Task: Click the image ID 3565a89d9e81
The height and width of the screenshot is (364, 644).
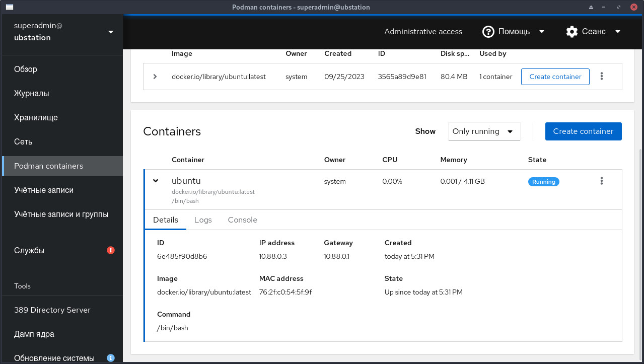Action: point(402,77)
